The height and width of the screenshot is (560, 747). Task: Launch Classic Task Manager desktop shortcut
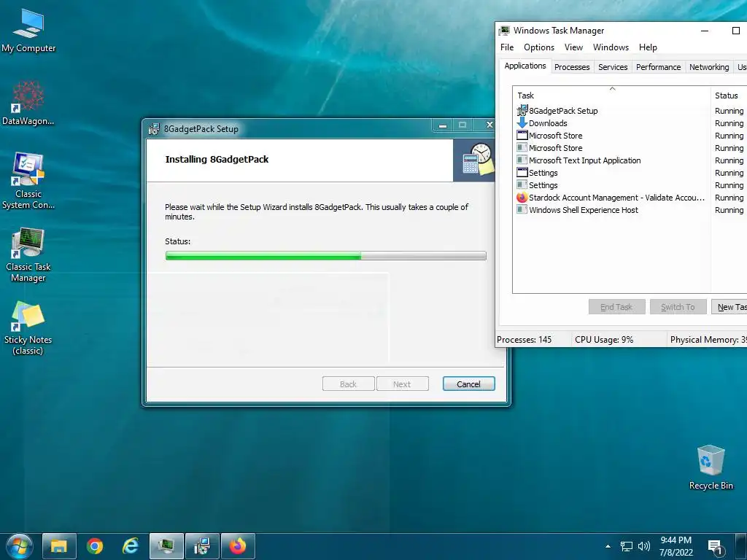pos(28,255)
